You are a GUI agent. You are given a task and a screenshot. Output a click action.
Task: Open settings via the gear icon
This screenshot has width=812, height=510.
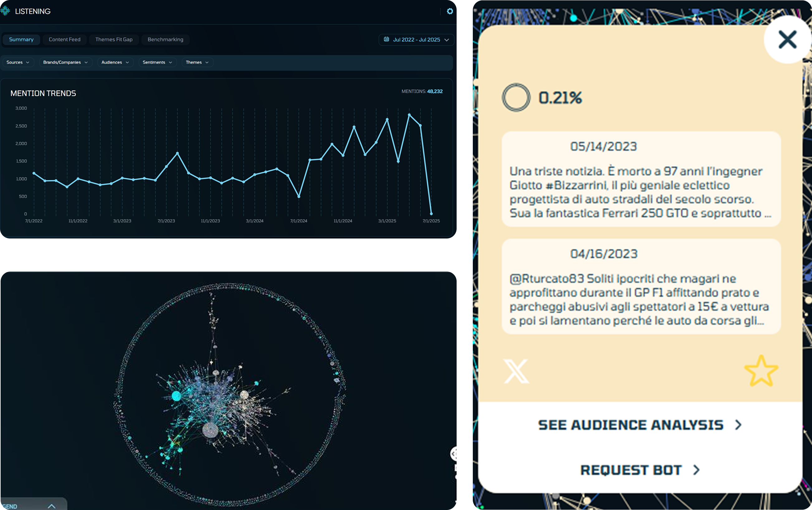[x=450, y=12]
